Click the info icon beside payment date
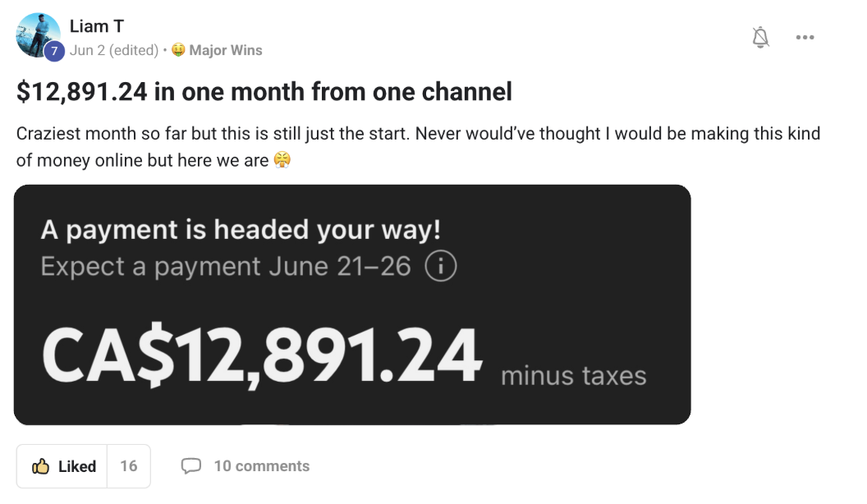 441,267
